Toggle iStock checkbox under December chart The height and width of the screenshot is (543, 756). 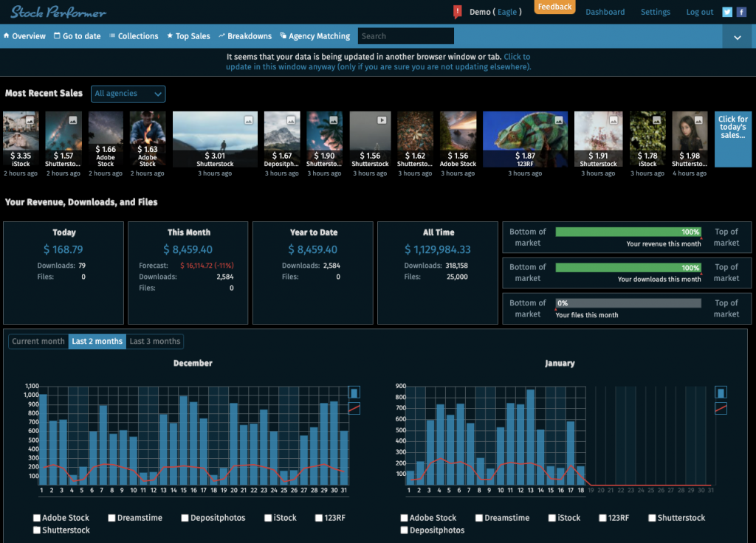click(x=268, y=518)
